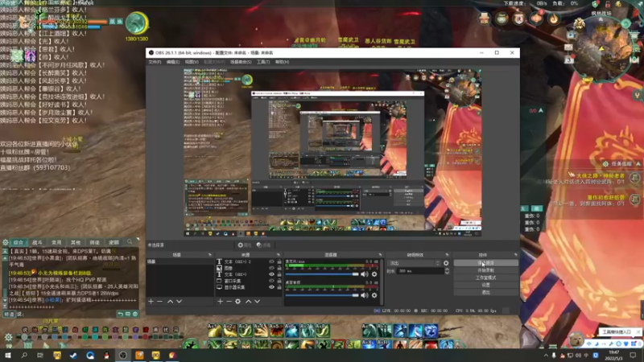Switch game chat to the Combat tab
The width and height of the screenshot is (644, 362).
(37, 243)
